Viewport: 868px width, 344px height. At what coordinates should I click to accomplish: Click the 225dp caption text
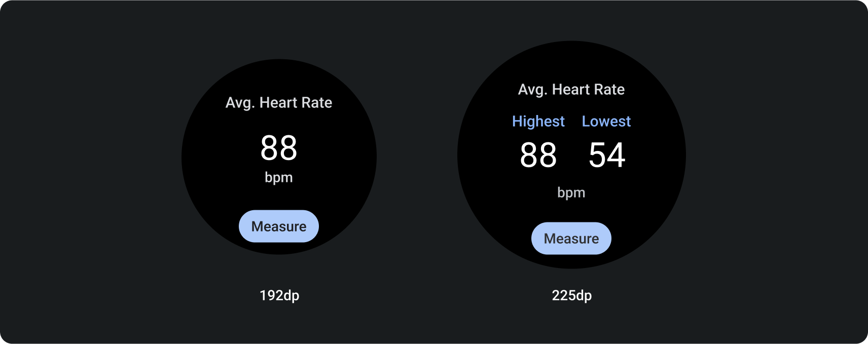point(571,295)
